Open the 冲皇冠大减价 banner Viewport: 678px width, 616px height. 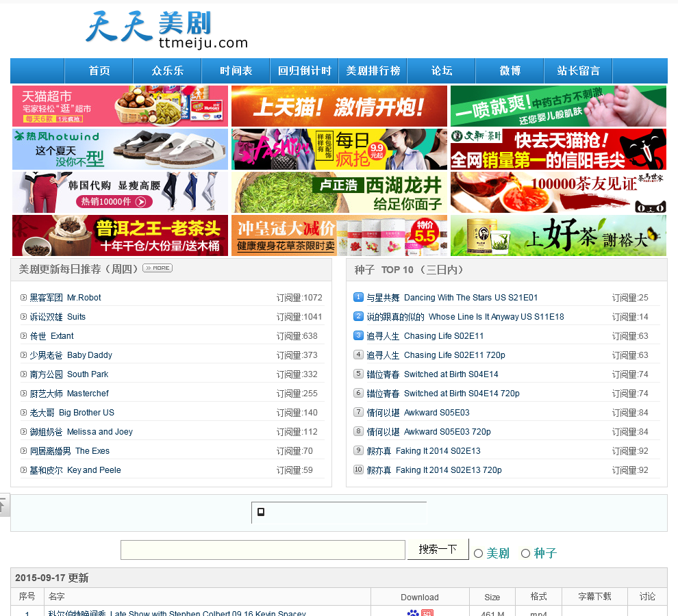[x=339, y=235]
